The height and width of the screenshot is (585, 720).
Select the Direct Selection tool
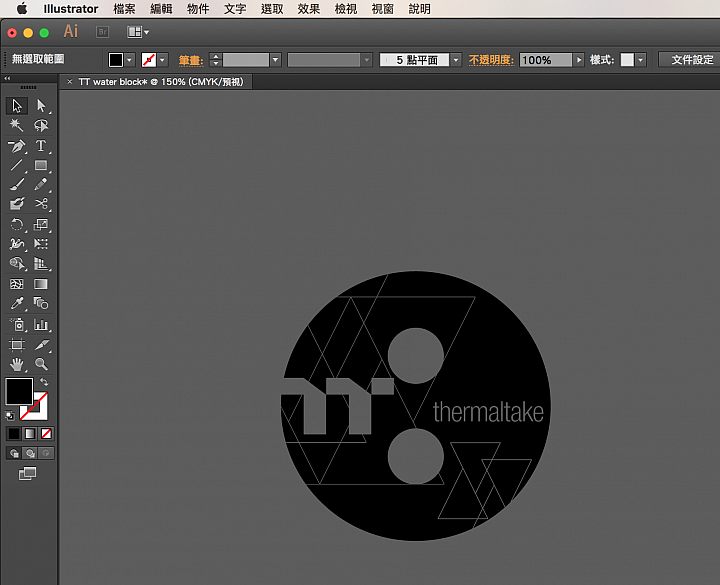[41, 106]
